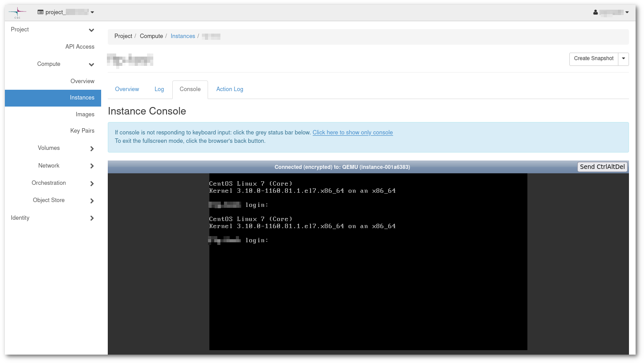The height and width of the screenshot is (363, 644).
Task: Click the project icon beside the project name
Action: pyautogui.click(x=40, y=12)
